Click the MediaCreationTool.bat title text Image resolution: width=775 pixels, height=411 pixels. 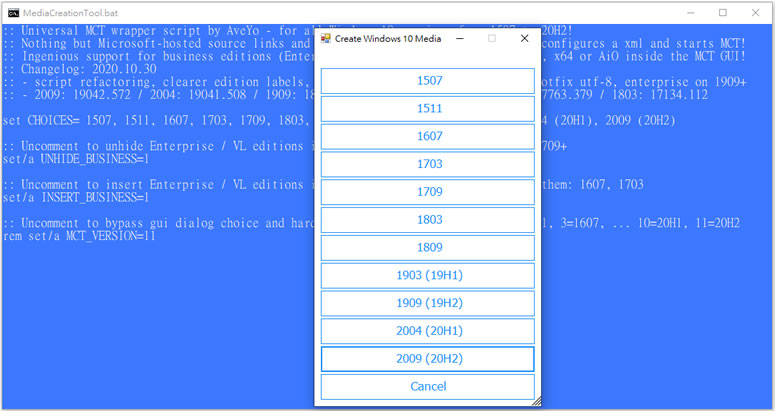[71, 13]
